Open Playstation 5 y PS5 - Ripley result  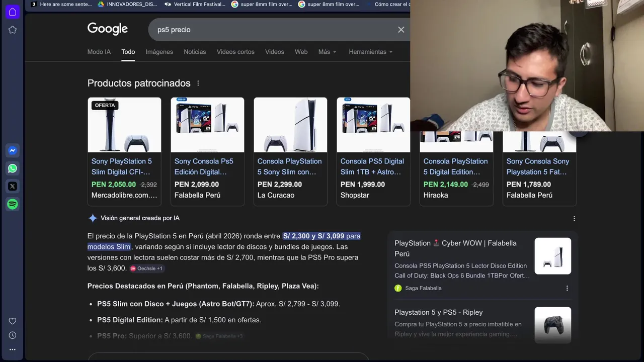[438, 312]
